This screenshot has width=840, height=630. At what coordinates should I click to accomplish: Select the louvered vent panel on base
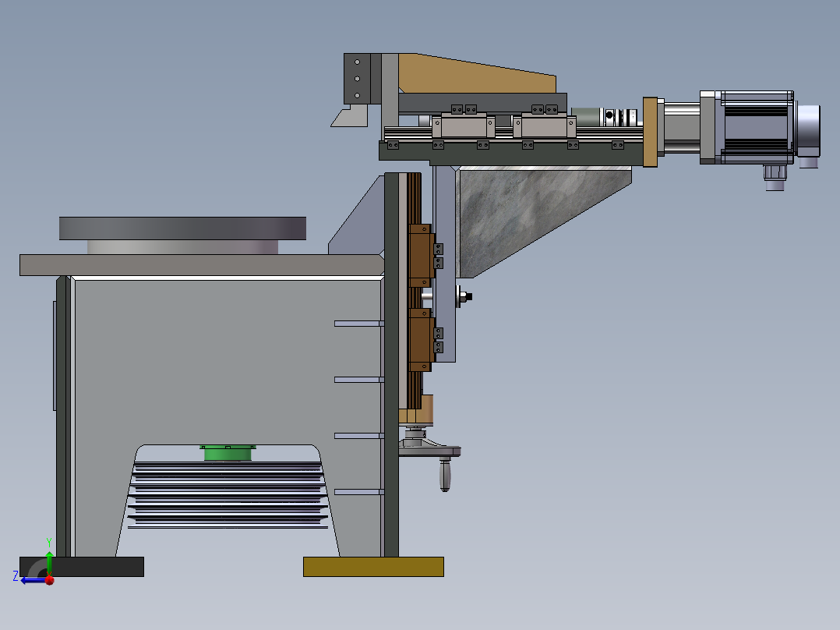tap(228, 494)
